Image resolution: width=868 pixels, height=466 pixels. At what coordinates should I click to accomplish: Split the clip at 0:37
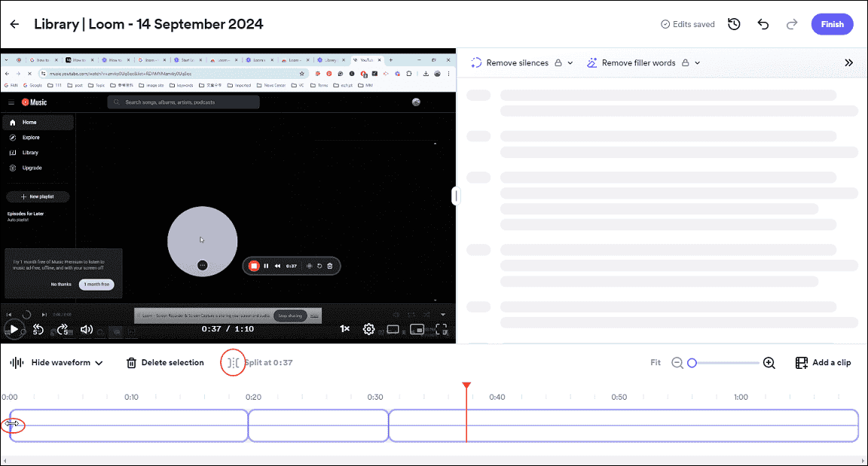[259, 363]
